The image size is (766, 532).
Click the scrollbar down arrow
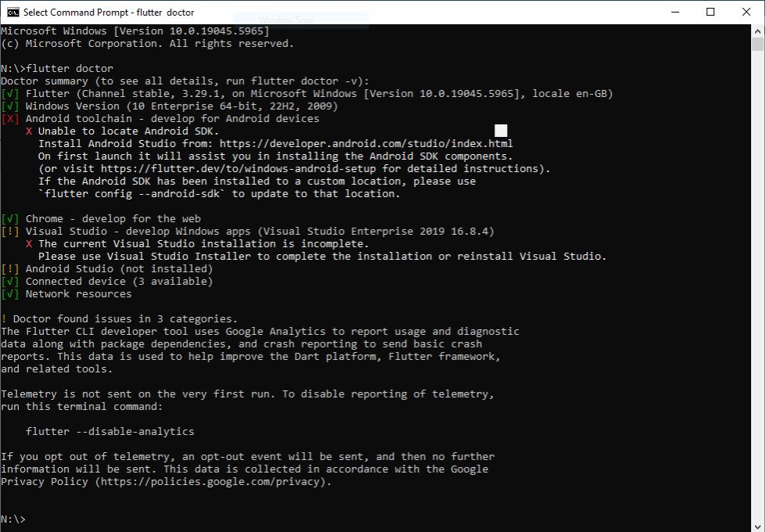tap(758, 524)
